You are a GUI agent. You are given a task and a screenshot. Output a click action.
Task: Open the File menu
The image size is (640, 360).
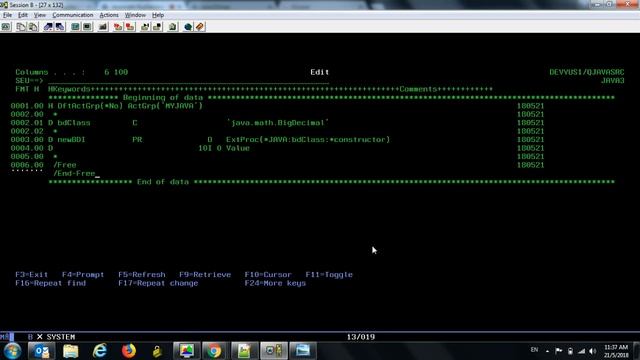coord(7,15)
